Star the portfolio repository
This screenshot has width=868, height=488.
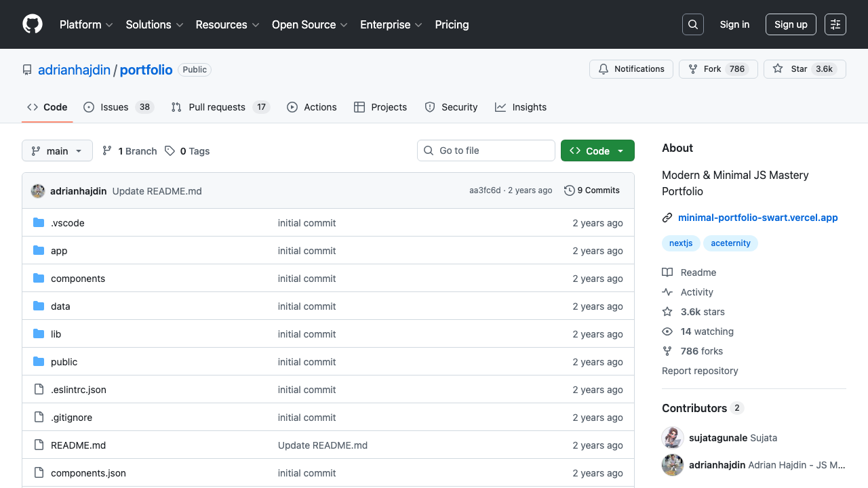[804, 69]
